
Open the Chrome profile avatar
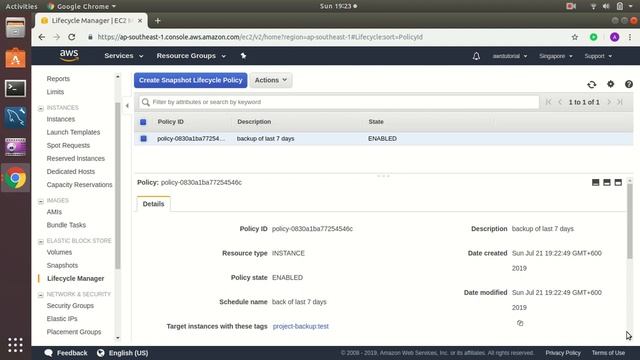click(614, 37)
